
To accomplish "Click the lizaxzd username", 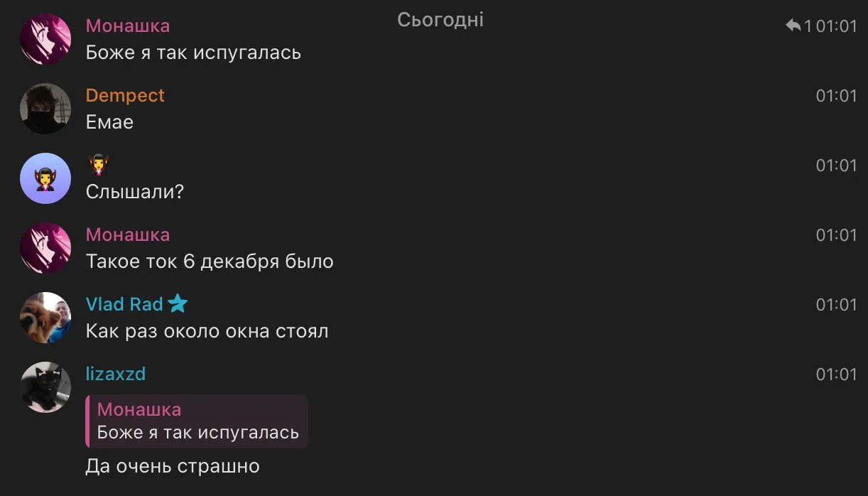I will (x=116, y=374).
